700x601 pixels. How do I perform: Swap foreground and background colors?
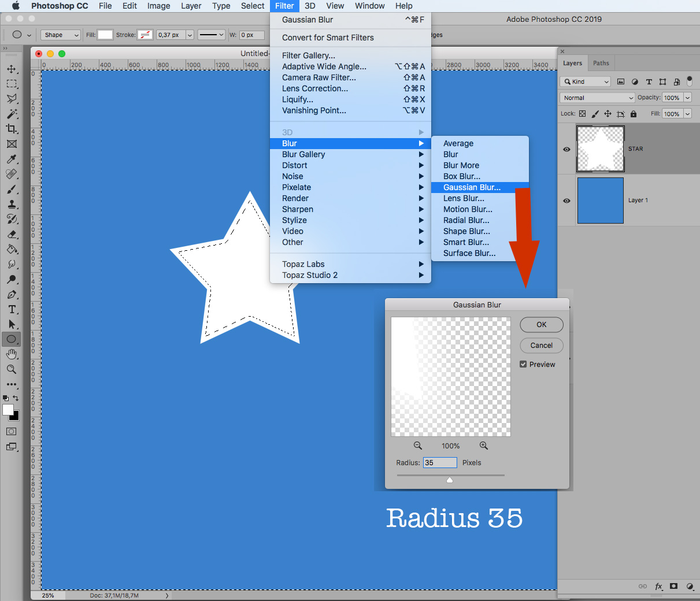click(x=16, y=398)
